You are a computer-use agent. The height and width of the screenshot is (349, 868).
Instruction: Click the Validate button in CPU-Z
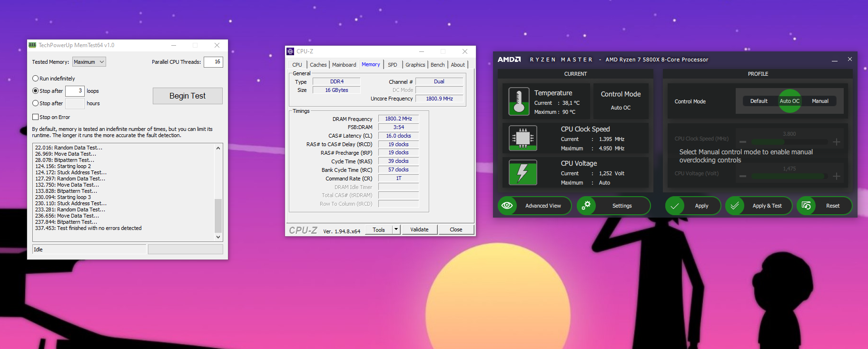click(x=419, y=229)
